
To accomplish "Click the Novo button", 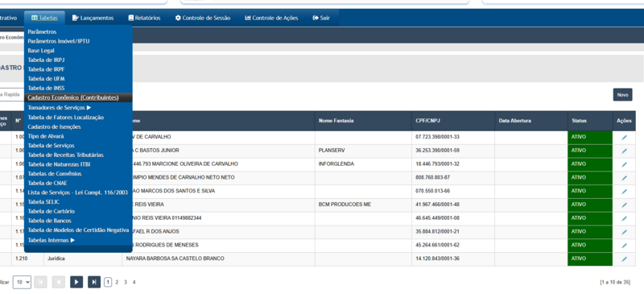I will (622, 94).
